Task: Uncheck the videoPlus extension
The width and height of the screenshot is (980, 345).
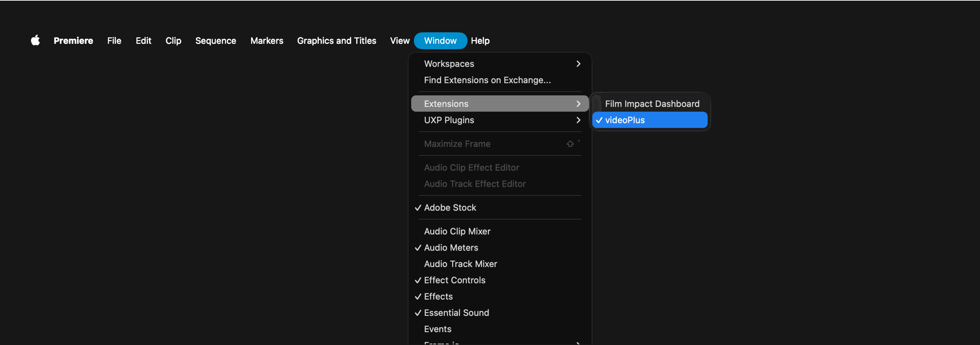Action: pyautogui.click(x=650, y=120)
